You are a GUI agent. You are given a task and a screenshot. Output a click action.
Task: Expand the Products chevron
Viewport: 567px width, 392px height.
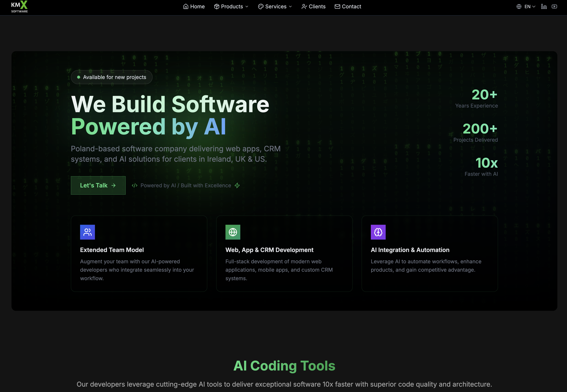click(247, 7)
